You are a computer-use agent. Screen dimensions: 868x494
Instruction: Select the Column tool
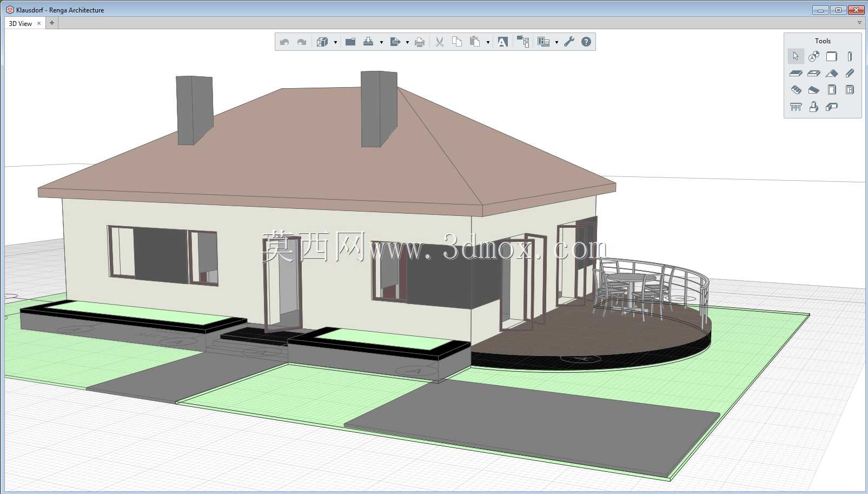click(850, 56)
